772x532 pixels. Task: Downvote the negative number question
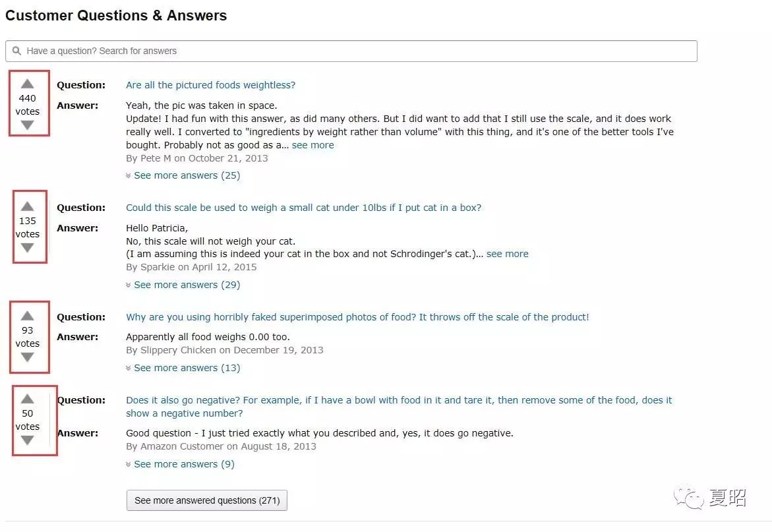point(27,440)
